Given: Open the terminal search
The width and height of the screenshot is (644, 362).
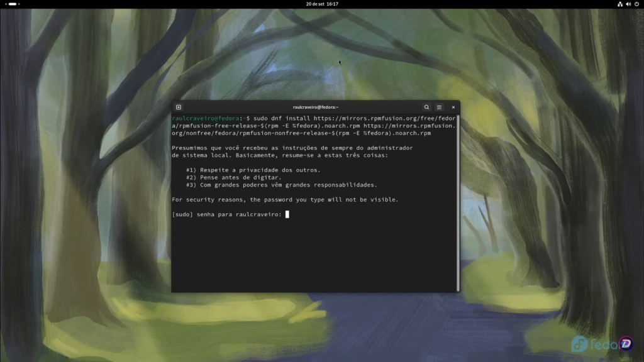Looking at the screenshot, I should click(426, 107).
